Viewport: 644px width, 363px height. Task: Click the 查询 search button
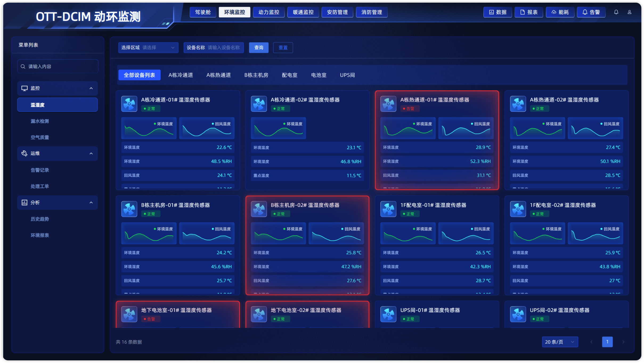click(x=259, y=48)
